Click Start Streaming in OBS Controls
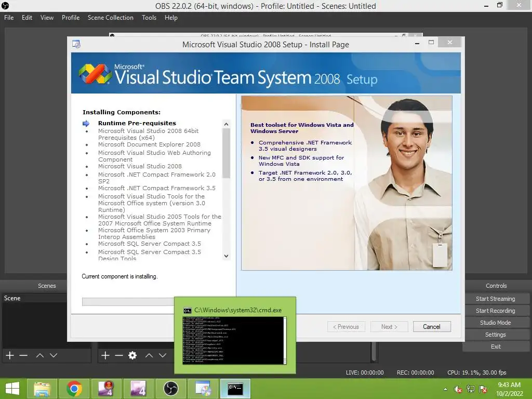Screen dimensions: 532x399 pyautogui.click(x=495, y=299)
